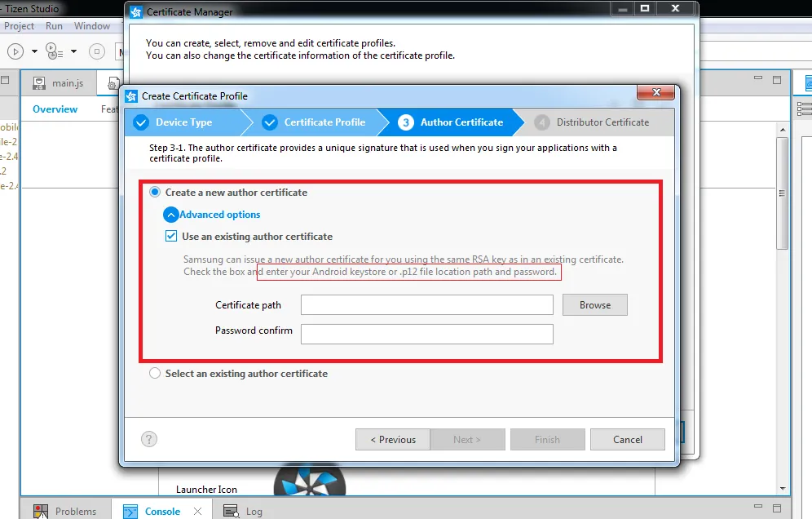812x519 pixels.
Task: Open the Run menu in Tizen Studio
Action: click(x=54, y=26)
